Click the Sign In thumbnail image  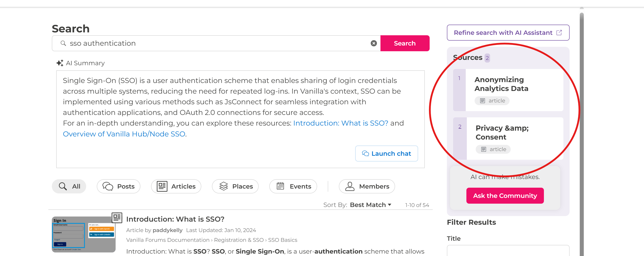(x=83, y=234)
